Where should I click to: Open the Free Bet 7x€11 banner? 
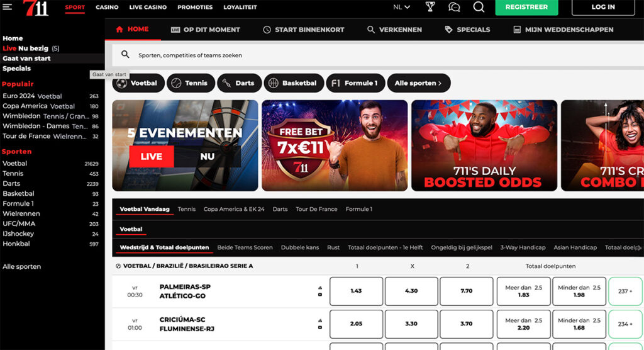click(x=335, y=145)
